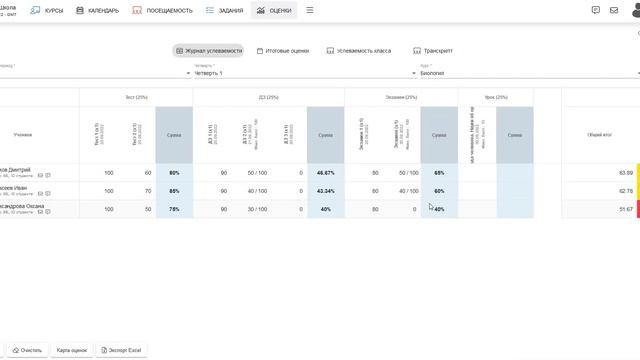Image resolution: width=640 pixels, height=360 pixels.
Task: Open the hamburger menu icon
Action: pyautogui.click(x=310, y=10)
